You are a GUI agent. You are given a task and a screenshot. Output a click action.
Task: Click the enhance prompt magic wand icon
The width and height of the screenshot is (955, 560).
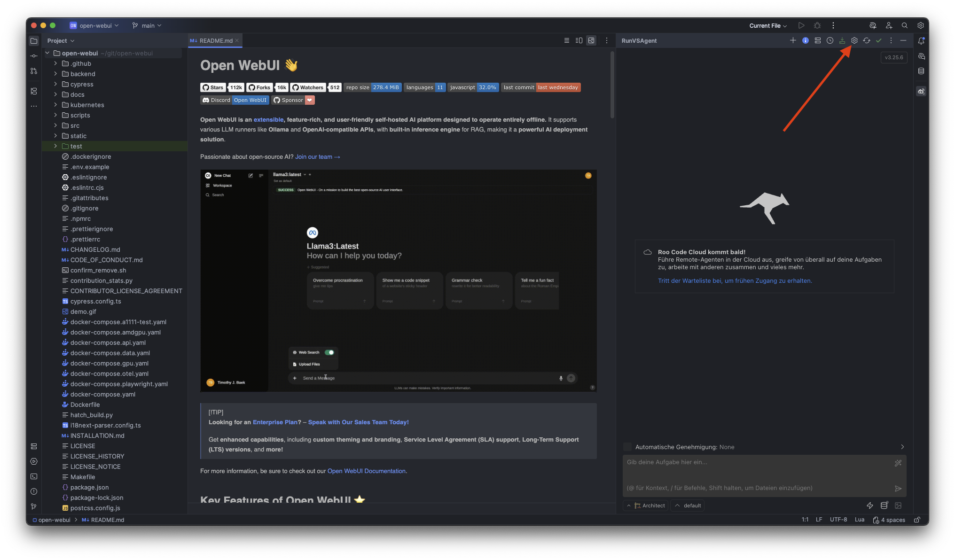pyautogui.click(x=898, y=463)
